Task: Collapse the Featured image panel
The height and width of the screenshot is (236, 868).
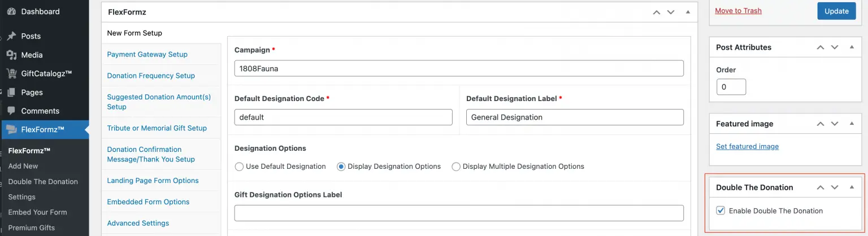Action: click(x=852, y=124)
